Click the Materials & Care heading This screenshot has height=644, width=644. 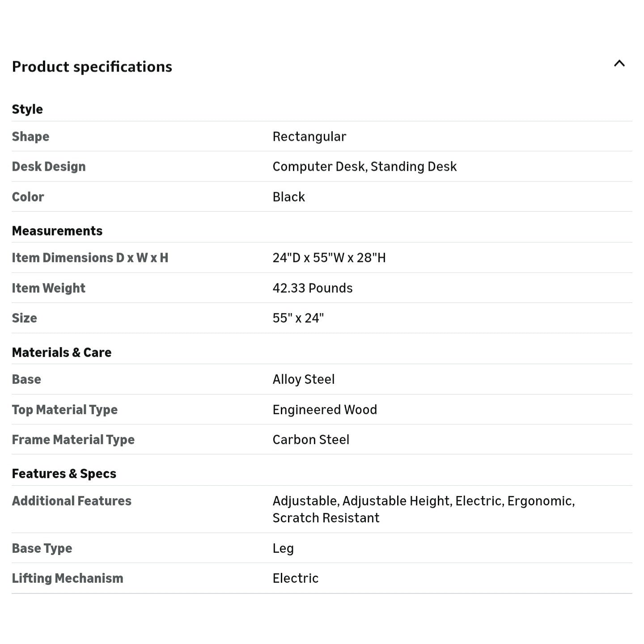62,352
